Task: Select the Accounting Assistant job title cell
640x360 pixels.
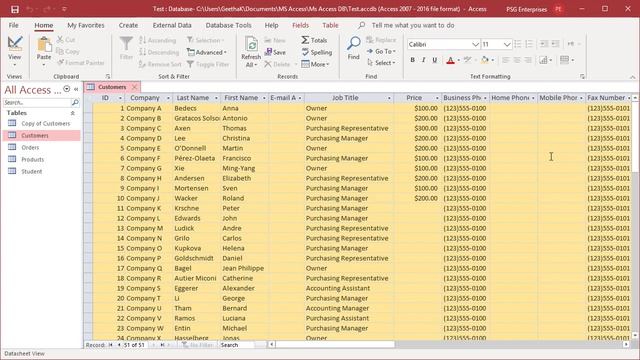Action: pos(349,288)
